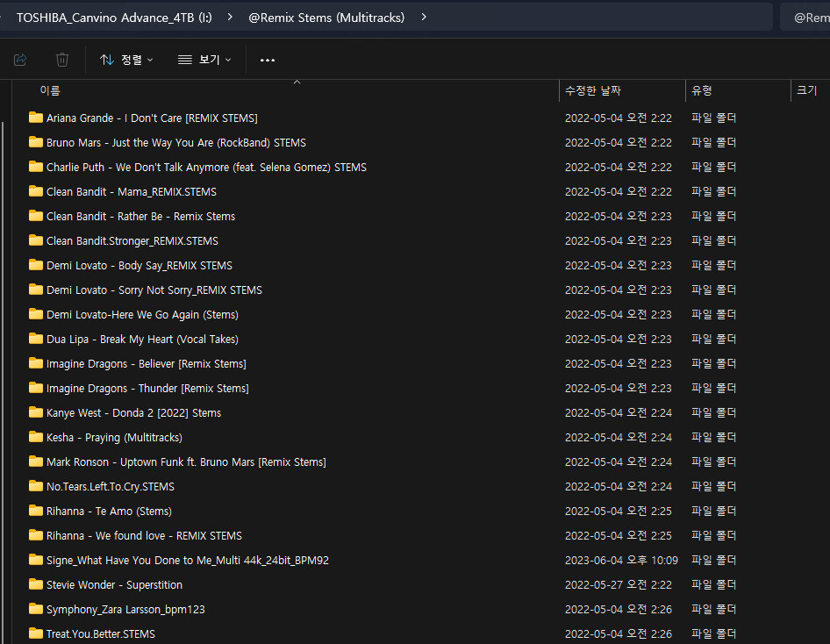The image size is (830, 644).
Task: Select 'No.Tears.Left.To.Cry.STEMS' folder name
Action: point(111,487)
